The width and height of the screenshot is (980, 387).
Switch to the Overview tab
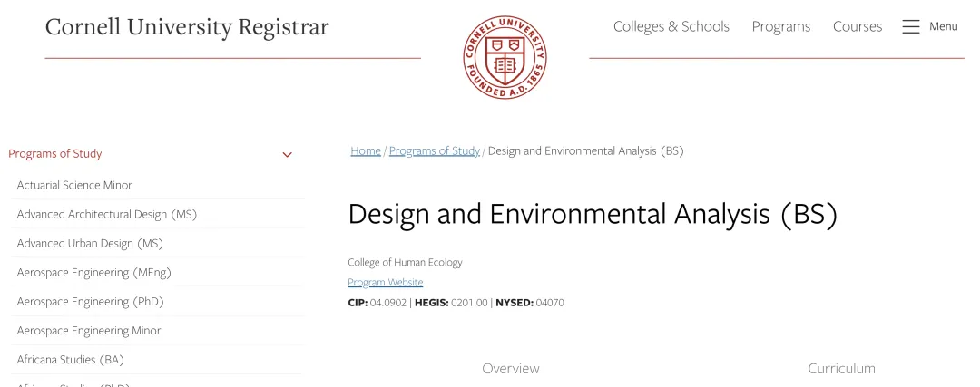(511, 369)
